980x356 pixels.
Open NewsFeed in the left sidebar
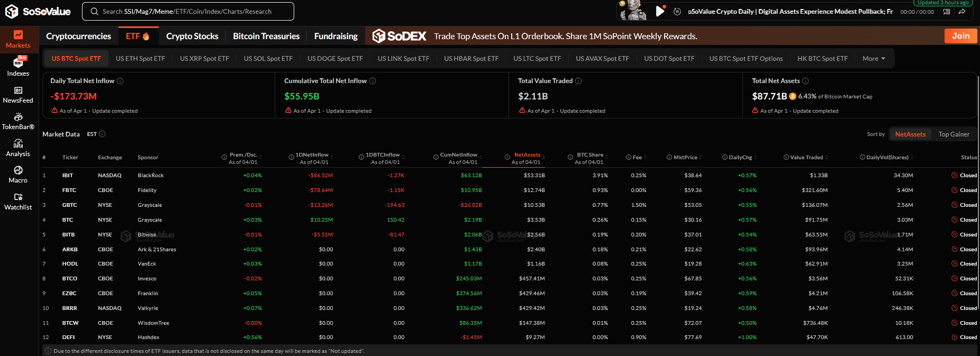click(18, 95)
